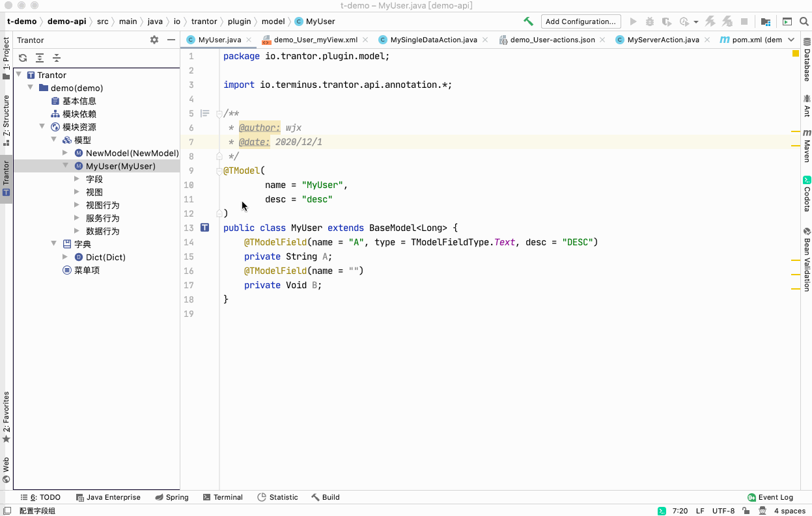Click the Profiler run icon

click(x=684, y=21)
